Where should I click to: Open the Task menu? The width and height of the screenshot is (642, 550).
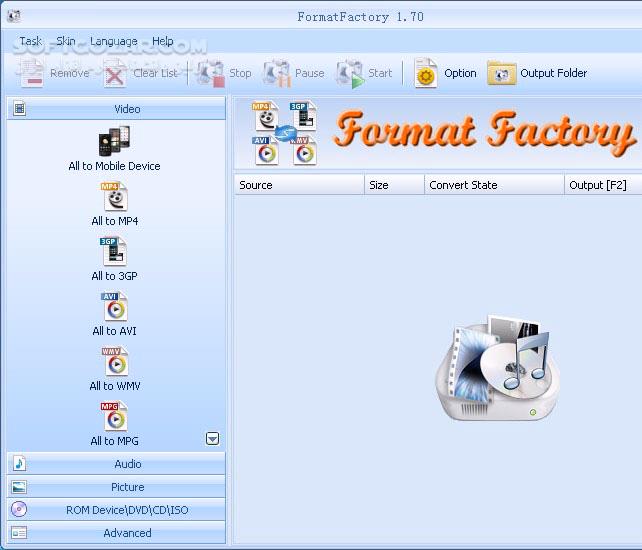pos(30,41)
